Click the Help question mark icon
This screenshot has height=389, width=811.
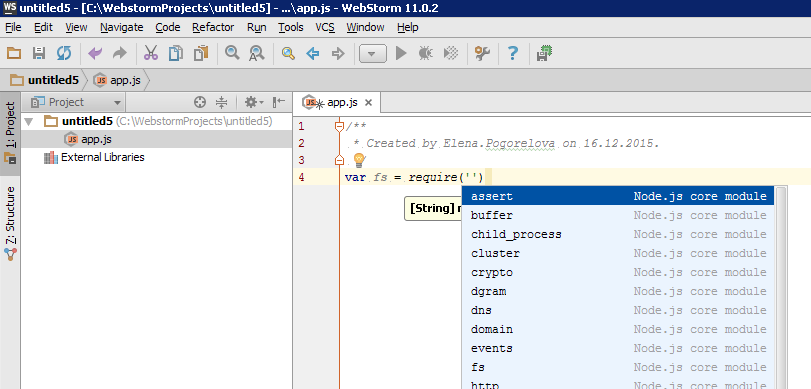513,53
